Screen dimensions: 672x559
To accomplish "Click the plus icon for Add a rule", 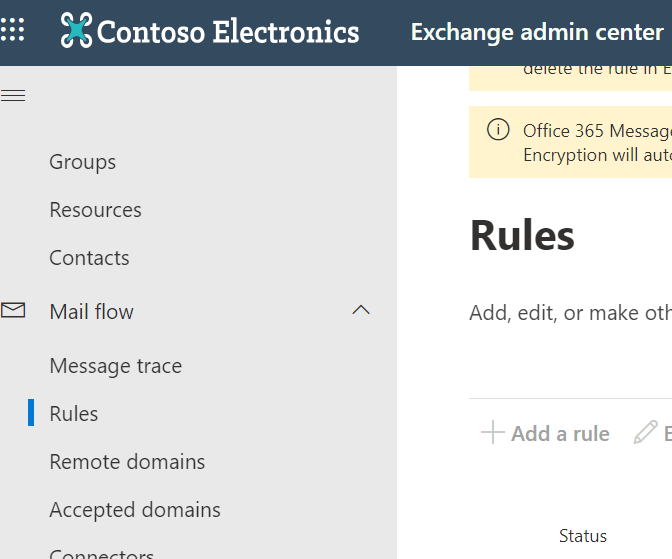I will point(492,432).
